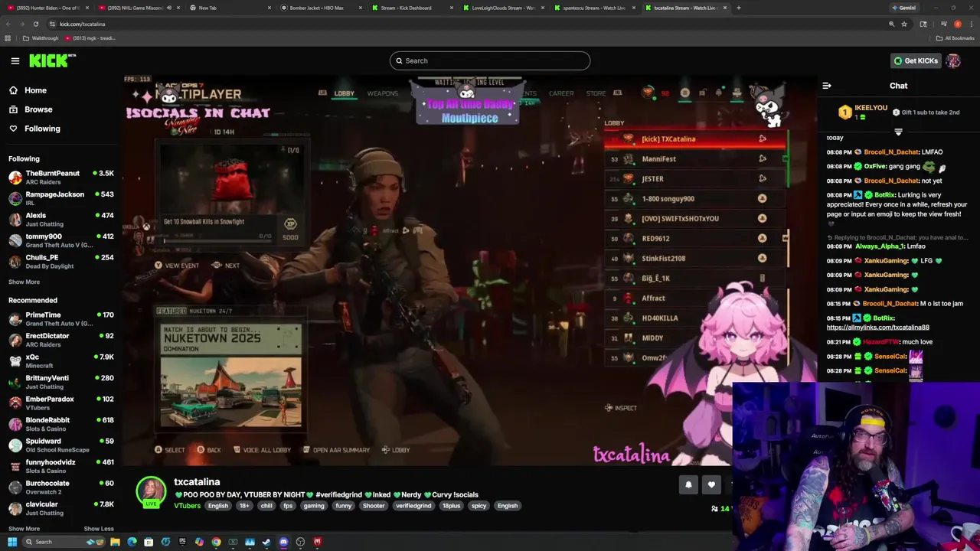Open funnyhoodvidz recommended channel
Viewport: 980px width, 551px height.
pyautogui.click(x=61, y=466)
